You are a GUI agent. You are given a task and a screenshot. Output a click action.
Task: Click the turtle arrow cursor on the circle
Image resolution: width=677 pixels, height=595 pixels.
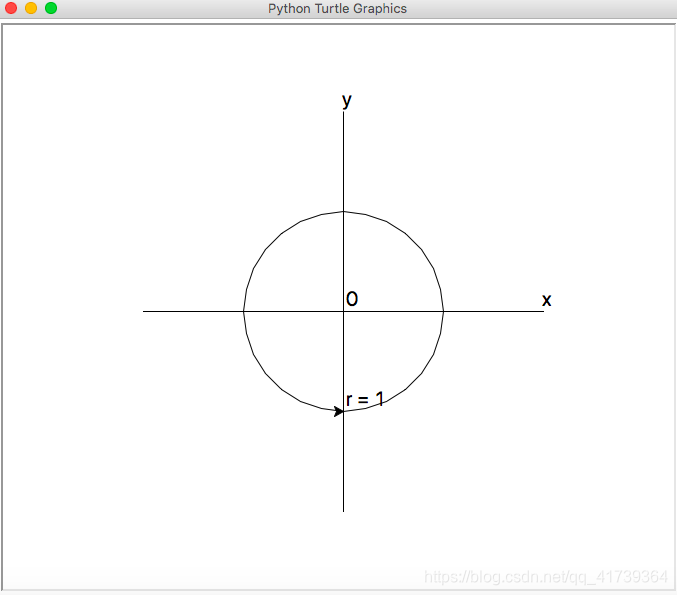pos(339,411)
